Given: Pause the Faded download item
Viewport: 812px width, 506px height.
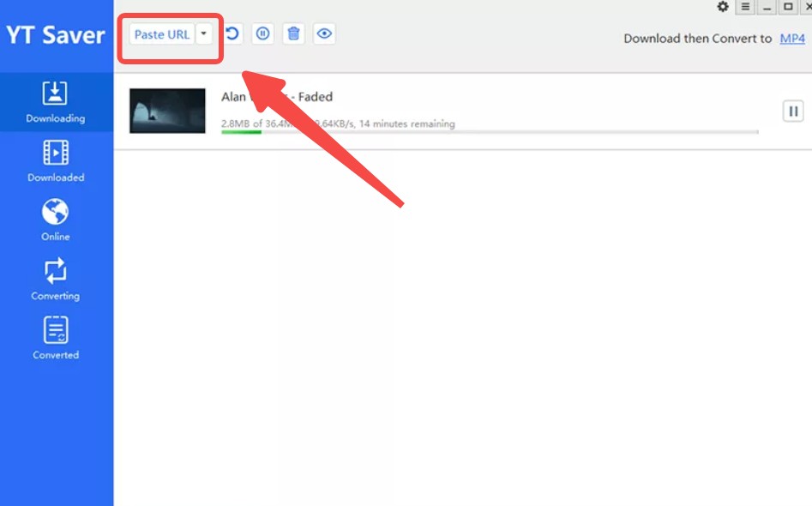Looking at the screenshot, I should 793,111.
